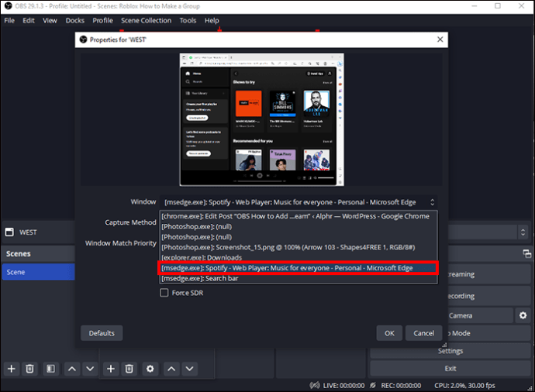This screenshot has height=392, width=535.
Task: Open the View menu
Action: pos(50,20)
